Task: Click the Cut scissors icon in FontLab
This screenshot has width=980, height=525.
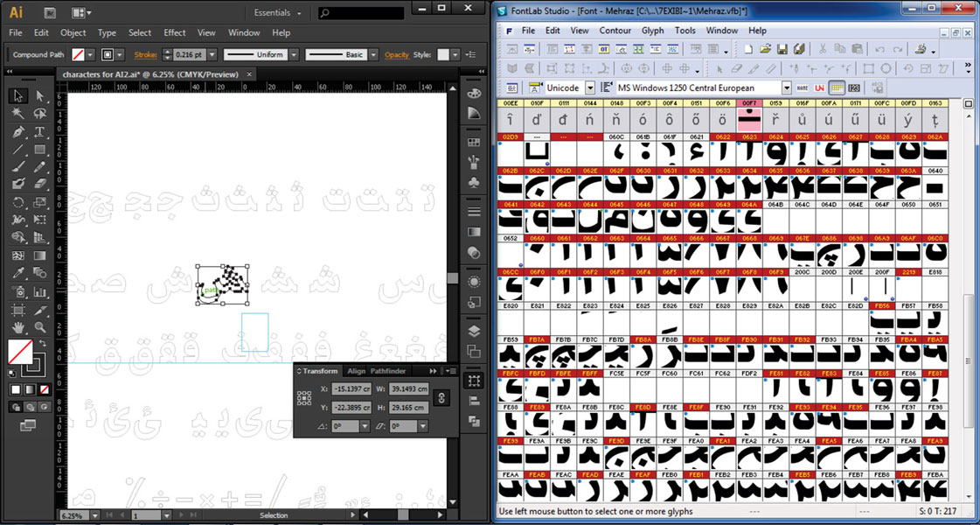Action: point(824,49)
